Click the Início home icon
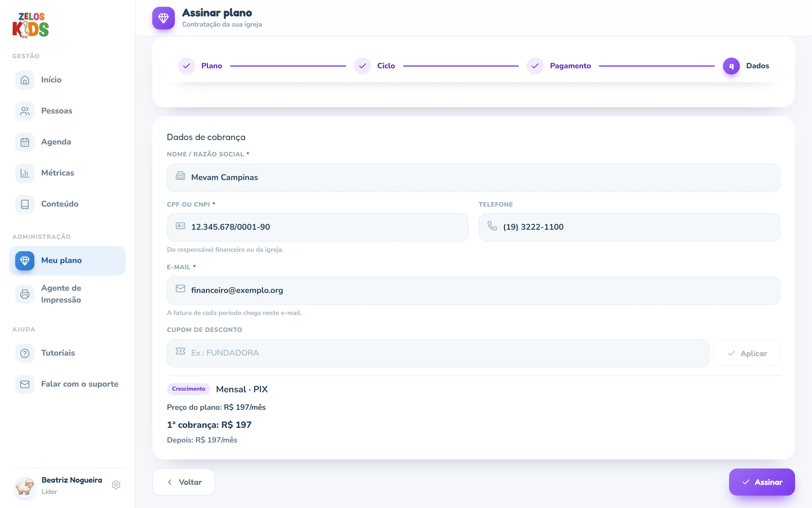 25,80
